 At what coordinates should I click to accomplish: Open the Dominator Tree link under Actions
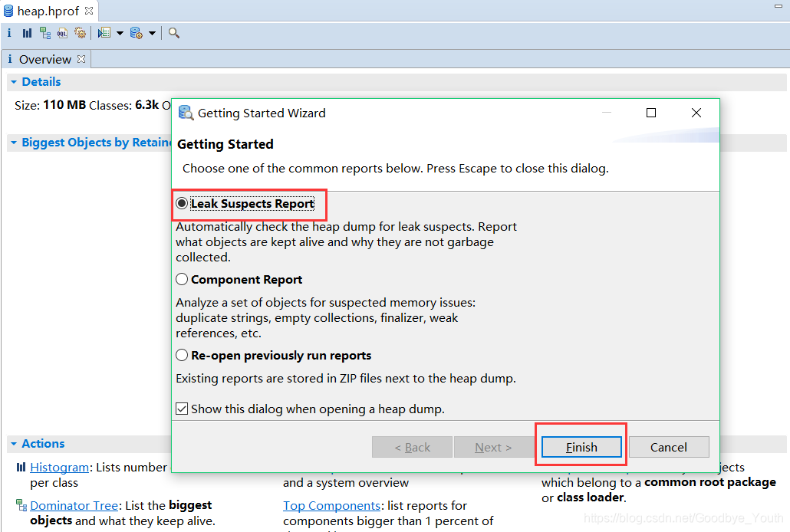[x=74, y=505]
